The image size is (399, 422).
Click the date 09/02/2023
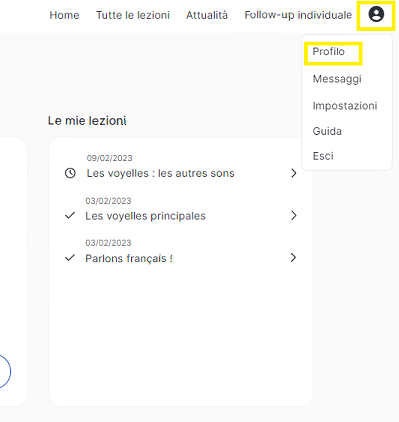coord(109,158)
